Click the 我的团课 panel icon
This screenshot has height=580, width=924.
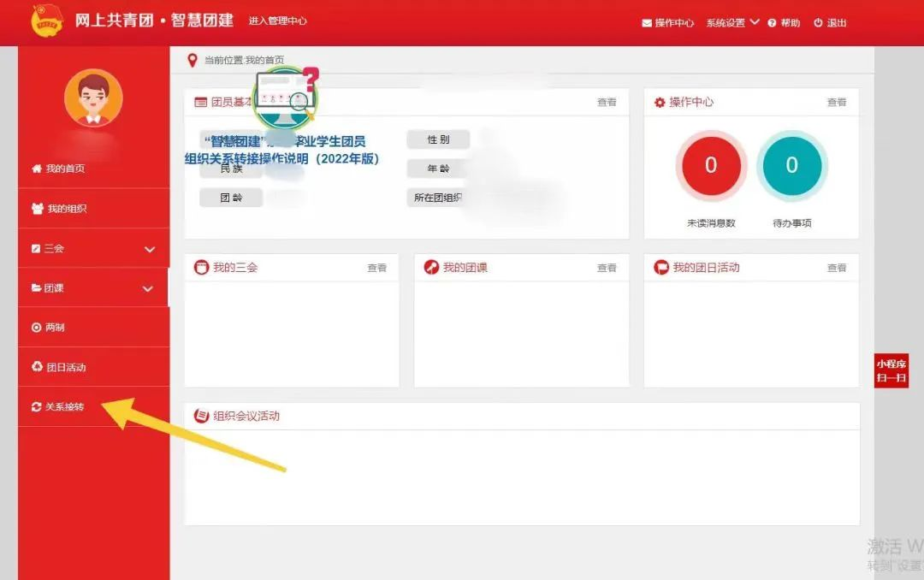click(431, 268)
